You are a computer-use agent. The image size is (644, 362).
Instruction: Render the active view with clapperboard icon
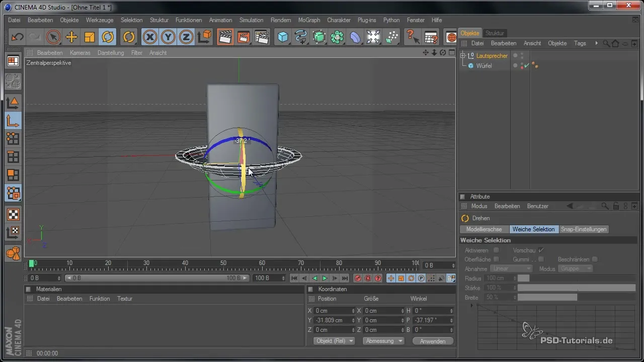pos(225,37)
